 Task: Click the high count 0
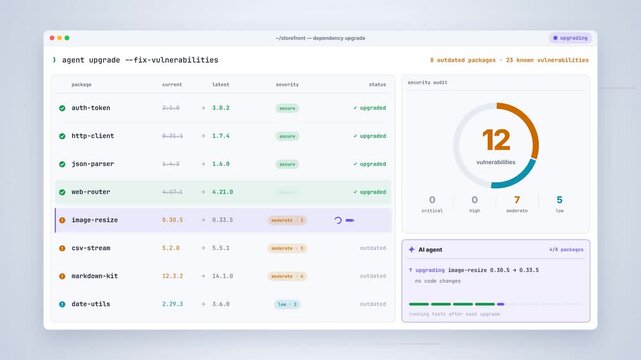[475, 200]
